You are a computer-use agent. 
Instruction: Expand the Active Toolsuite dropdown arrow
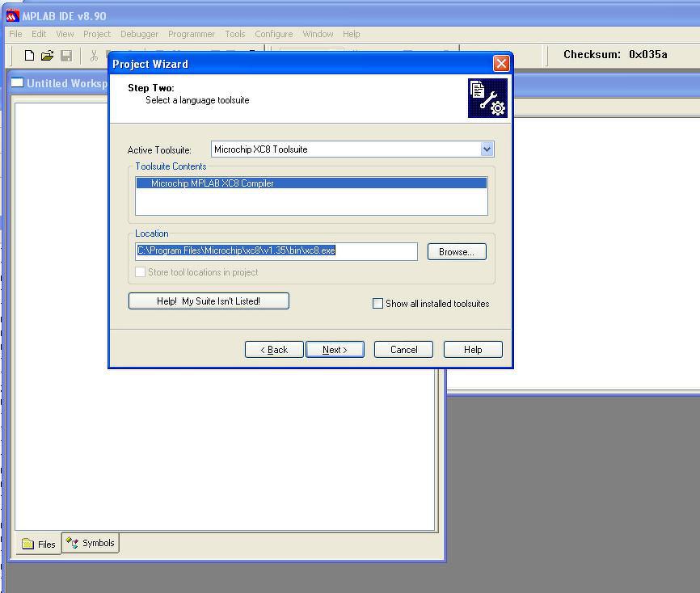487,149
